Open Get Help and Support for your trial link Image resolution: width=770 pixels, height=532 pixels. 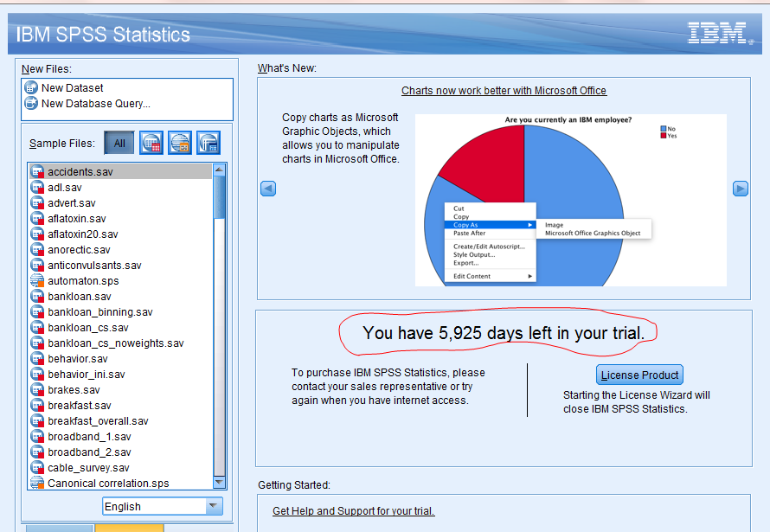pos(354,511)
